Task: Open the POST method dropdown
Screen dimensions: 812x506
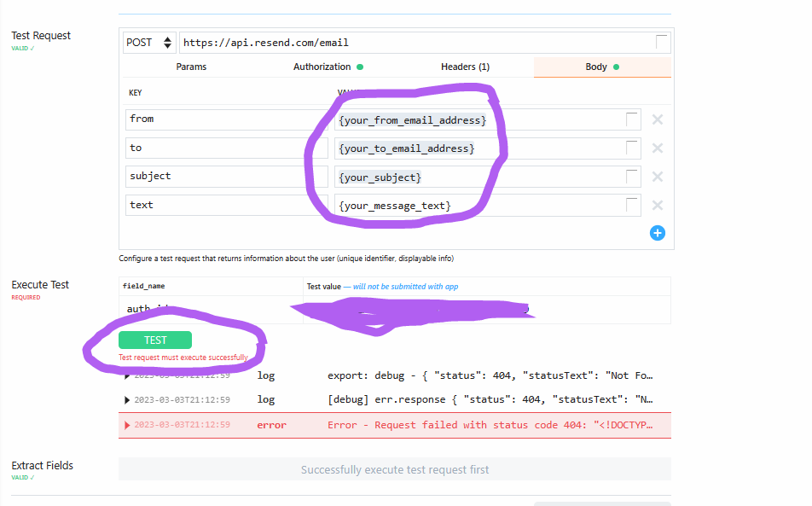Action: pyautogui.click(x=149, y=42)
